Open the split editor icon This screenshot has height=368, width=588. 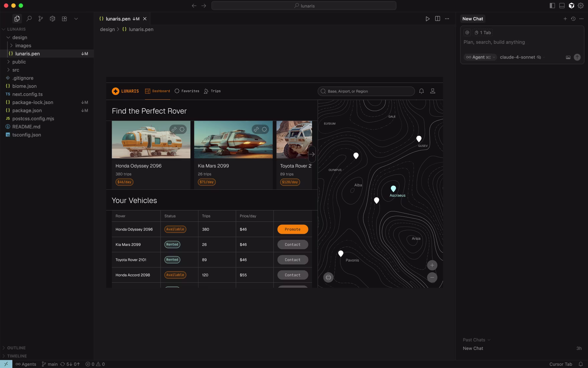(438, 19)
